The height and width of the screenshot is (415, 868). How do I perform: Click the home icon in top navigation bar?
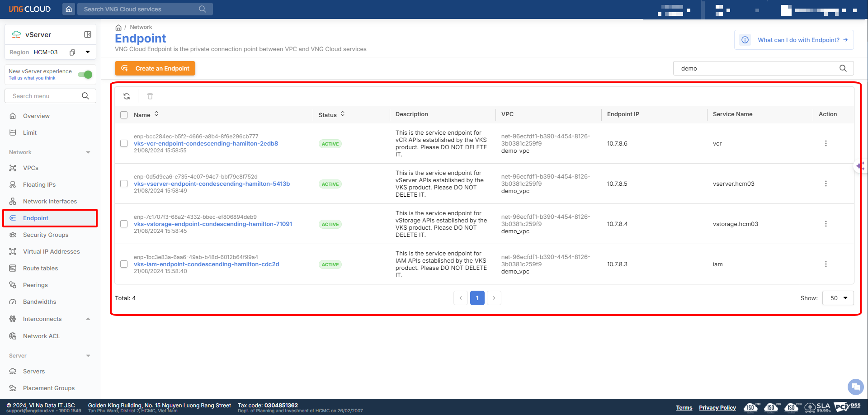tap(69, 9)
